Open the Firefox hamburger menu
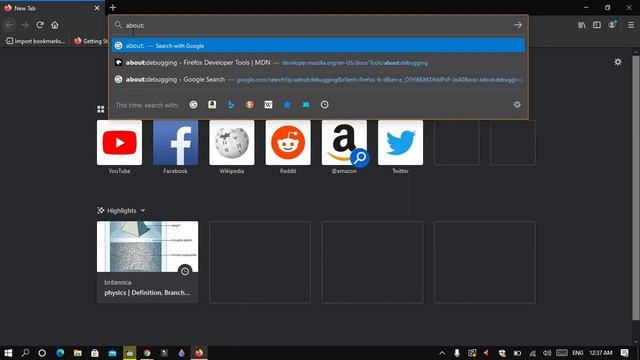The width and height of the screenshot is (640, 360). [x=631, y=25]
